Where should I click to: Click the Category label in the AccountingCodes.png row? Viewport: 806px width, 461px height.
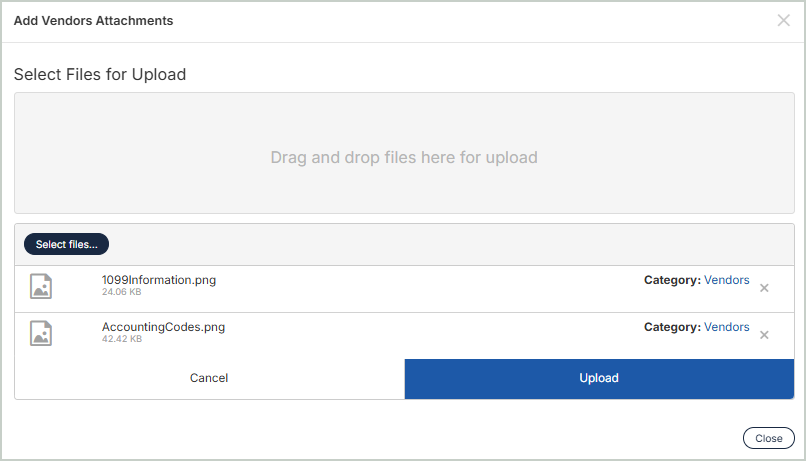coord(672,327)
